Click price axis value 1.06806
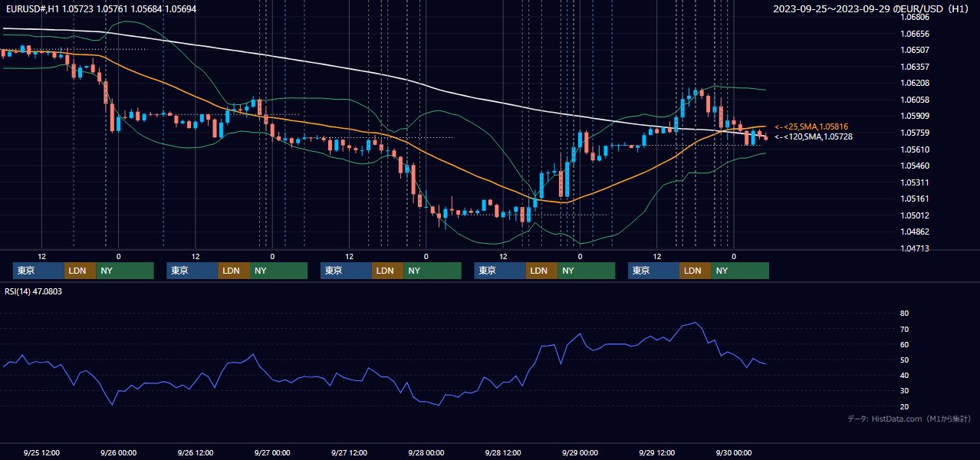This screenshot has height=460, width=980. pyautogui.click(x=915, y=17)
